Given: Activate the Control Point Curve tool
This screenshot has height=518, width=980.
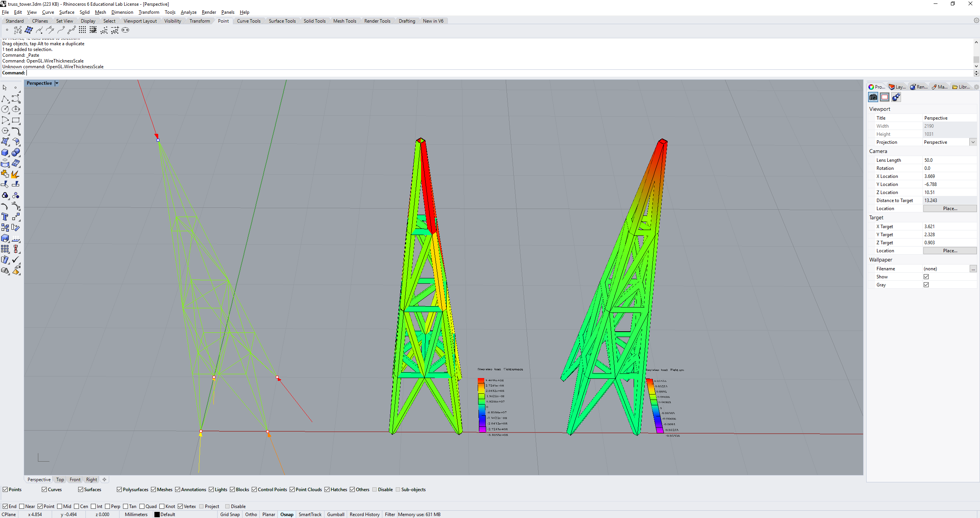Looking at the screenshot, I should coord(16,99).
